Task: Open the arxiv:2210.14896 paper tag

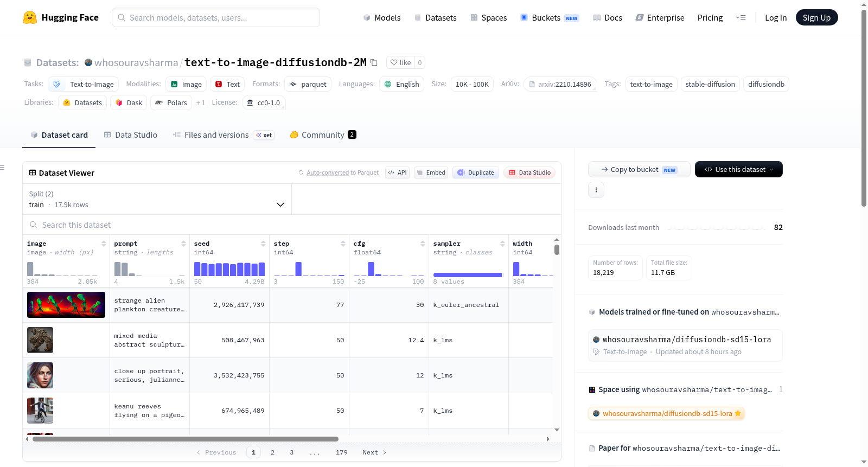Action: click(560, 84)
